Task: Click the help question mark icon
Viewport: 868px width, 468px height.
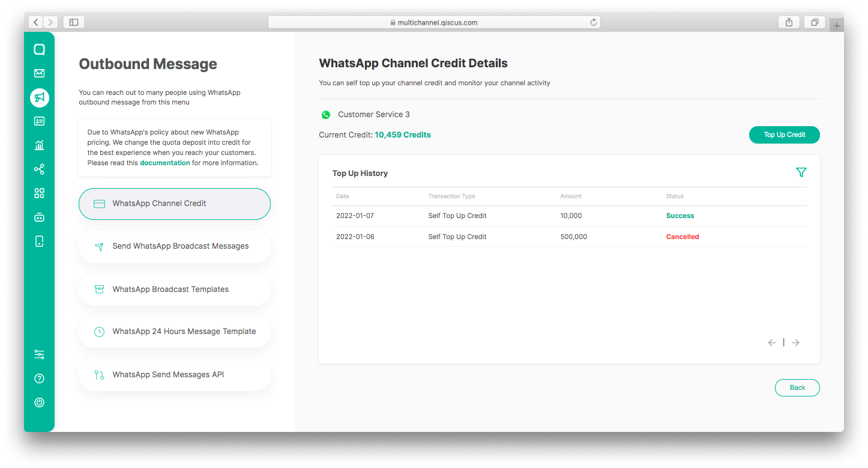Action: (x=39, y=378)
